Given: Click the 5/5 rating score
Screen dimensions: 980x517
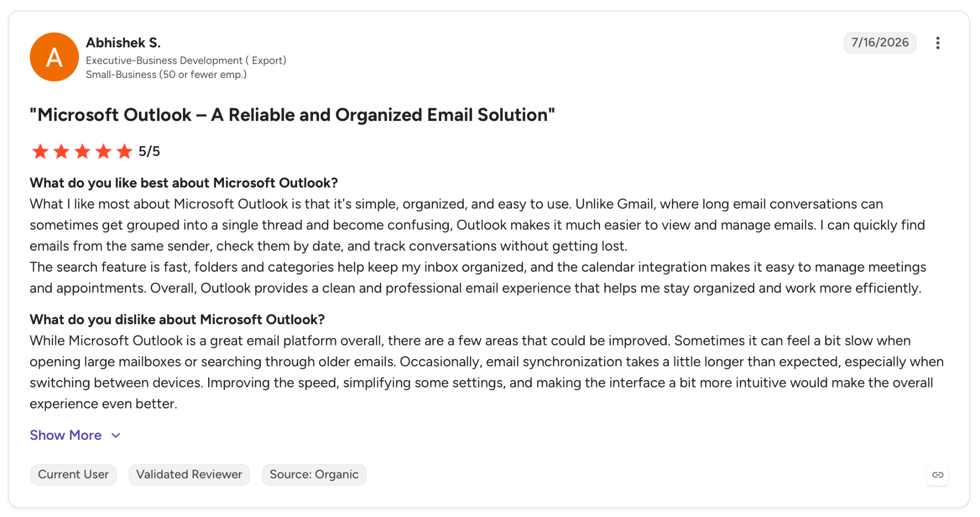Looking at the screenshot, I should 149,152.
